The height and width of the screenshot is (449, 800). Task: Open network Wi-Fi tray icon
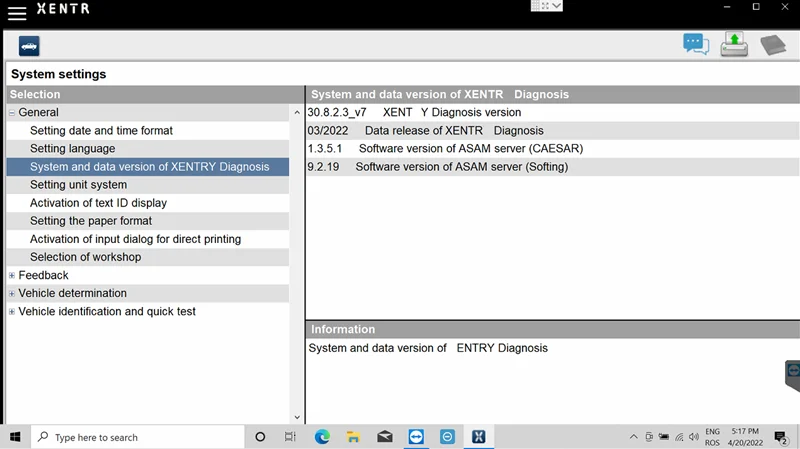pyautogui.click(x=679, y=437)
